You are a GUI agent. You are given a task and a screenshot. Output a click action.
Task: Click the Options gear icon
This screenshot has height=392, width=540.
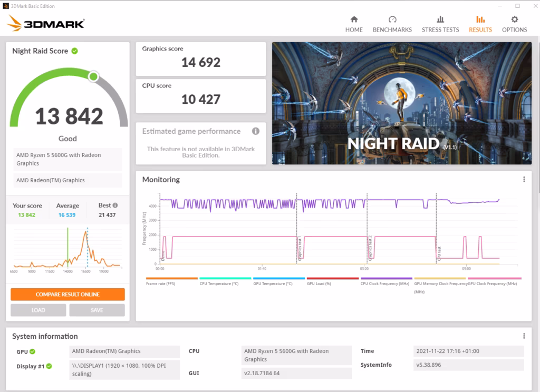515,19
